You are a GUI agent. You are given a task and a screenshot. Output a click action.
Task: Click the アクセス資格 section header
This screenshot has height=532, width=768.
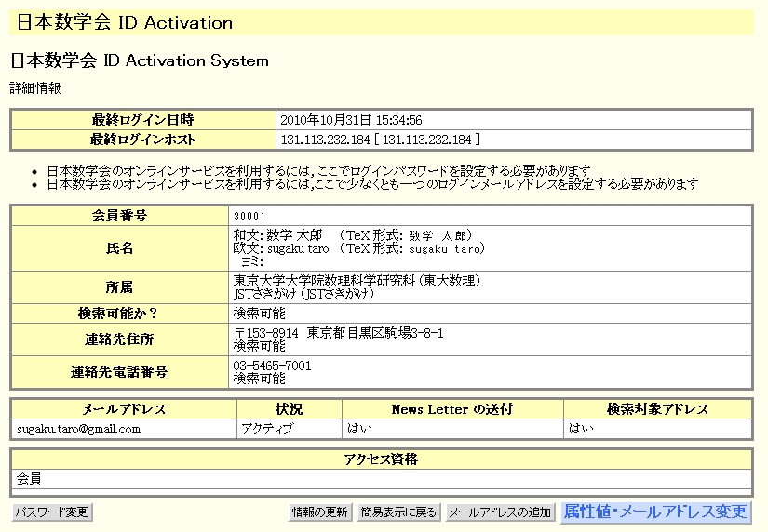tap(380, 459)
